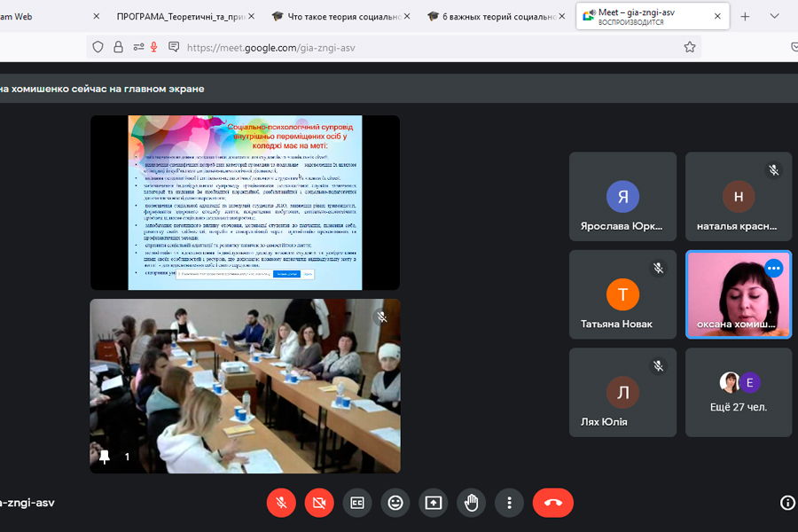798x532 pixels.
Task: Close the ПРОГРАМА_Теоретичні tab
Action: 252,16
